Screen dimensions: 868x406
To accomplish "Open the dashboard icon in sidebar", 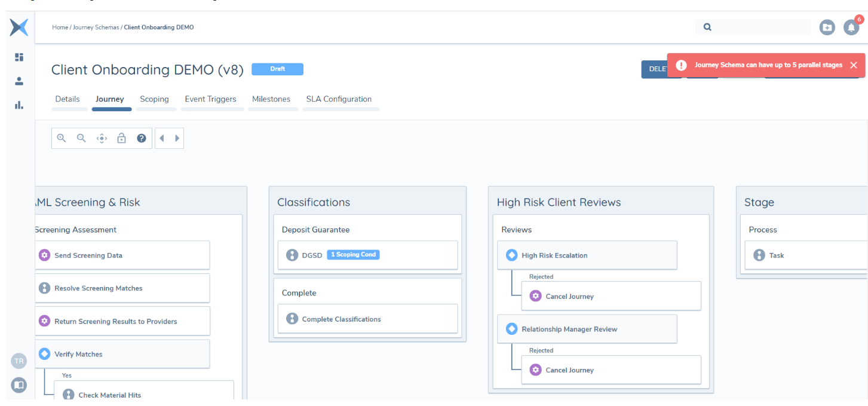I will pyautogui.click(x=19, y=57).
